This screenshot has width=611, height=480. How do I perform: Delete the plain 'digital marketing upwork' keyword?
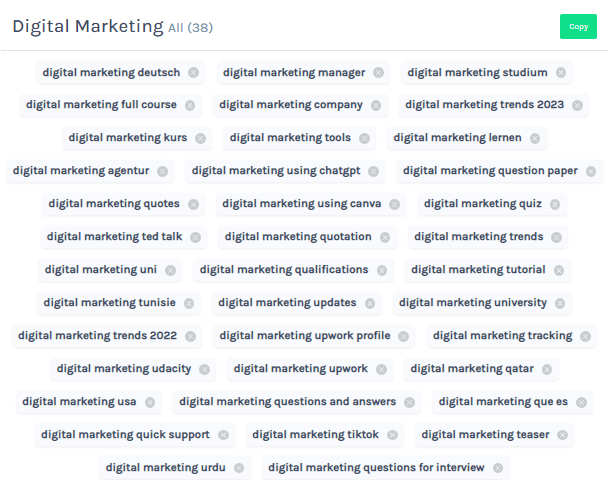tap(382, 369)
